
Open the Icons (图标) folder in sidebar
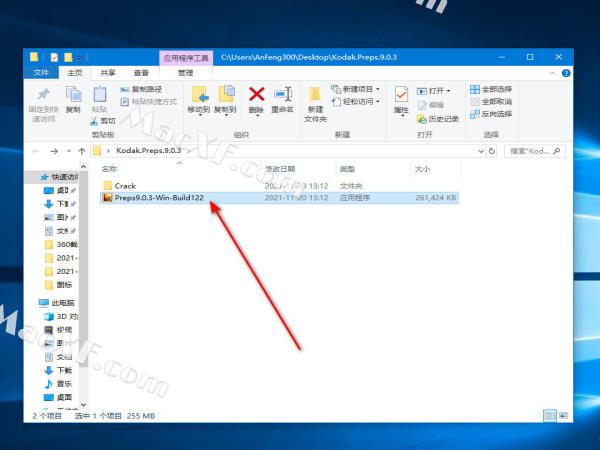[58, 285]
